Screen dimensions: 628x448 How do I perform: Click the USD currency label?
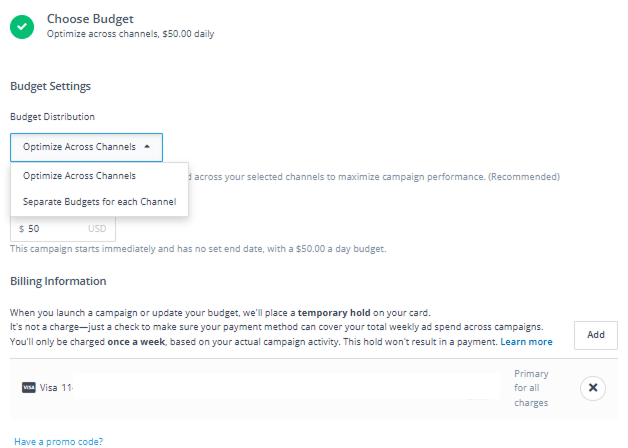point(97,229)
